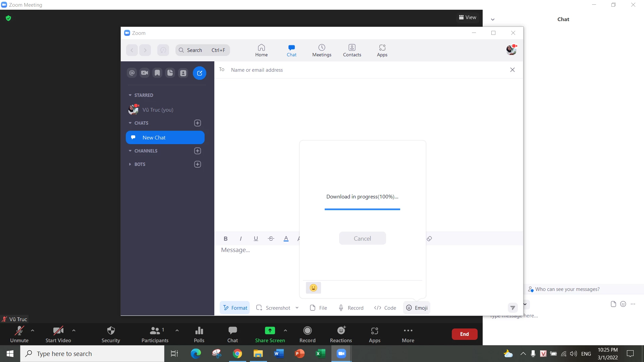Open Screenshot dropdown arrow
Screen dimensions: 644x362
(297, 308)
